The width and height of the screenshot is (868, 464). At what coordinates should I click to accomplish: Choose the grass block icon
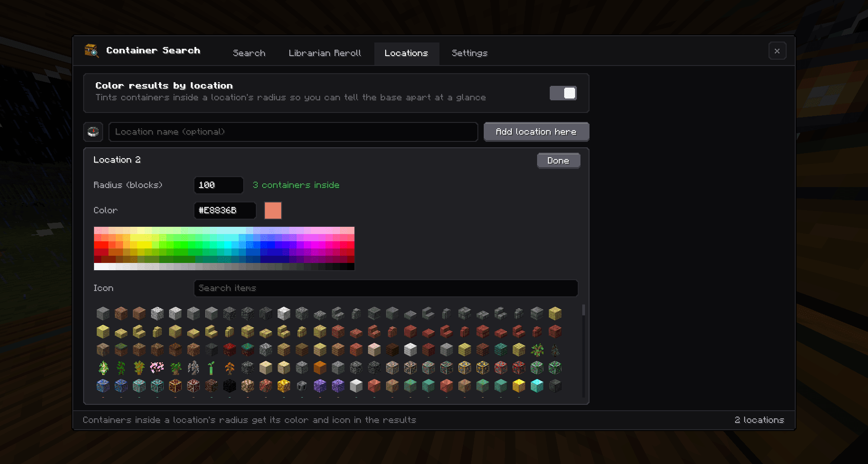[x=121, y=350]
